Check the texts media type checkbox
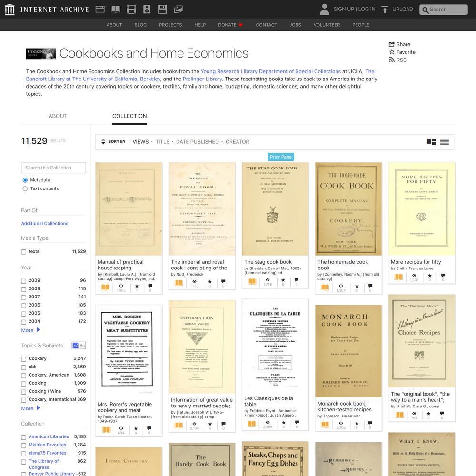Screen dimensions: 476x476 point(24,252)
